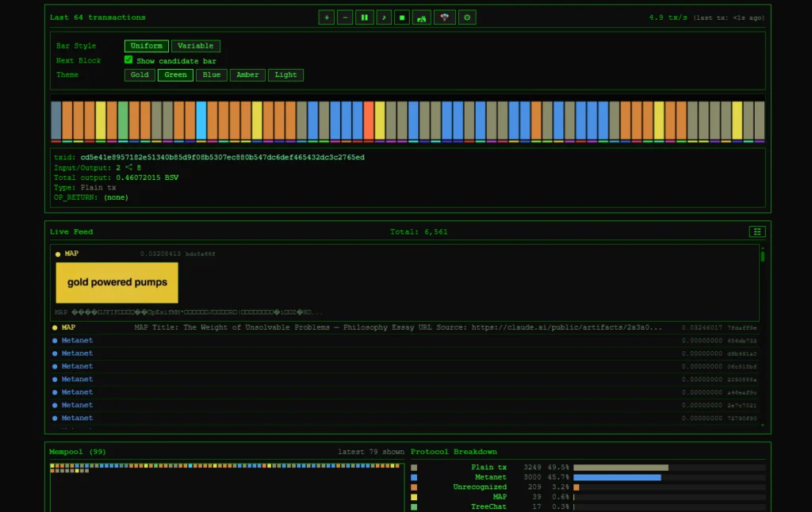Click the Unrecognized orange color swatch
The width and height of the screenshot is (812, 512).
coord(414,487)
